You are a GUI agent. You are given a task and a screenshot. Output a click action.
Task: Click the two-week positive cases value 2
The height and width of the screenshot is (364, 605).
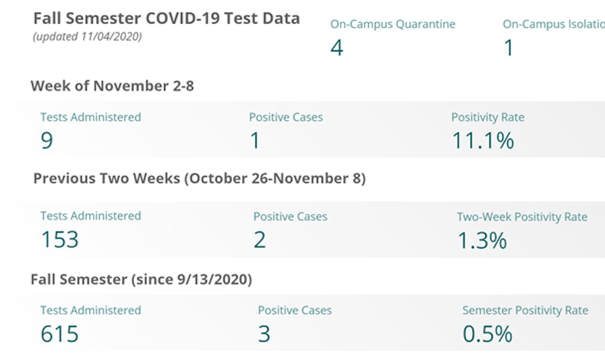coord(260,240)
